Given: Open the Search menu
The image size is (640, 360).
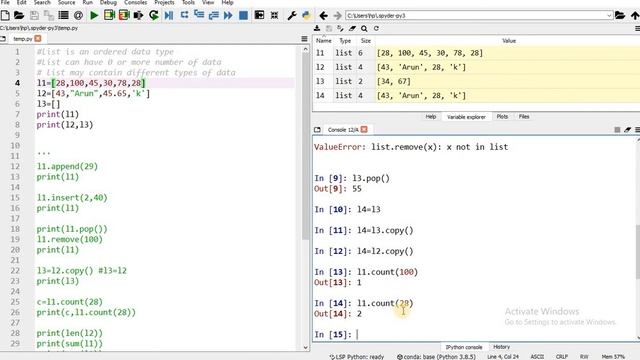Looking at the screenshot, I should coord(42,2).
